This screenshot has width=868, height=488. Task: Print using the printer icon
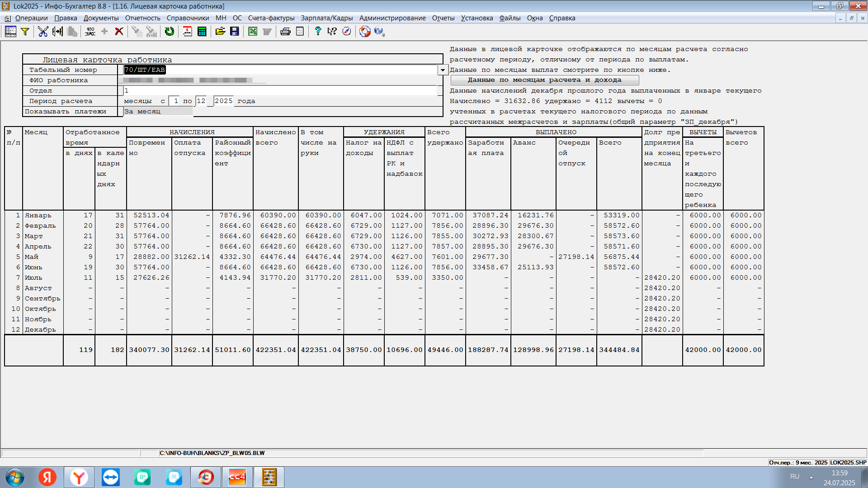point(285,31)
